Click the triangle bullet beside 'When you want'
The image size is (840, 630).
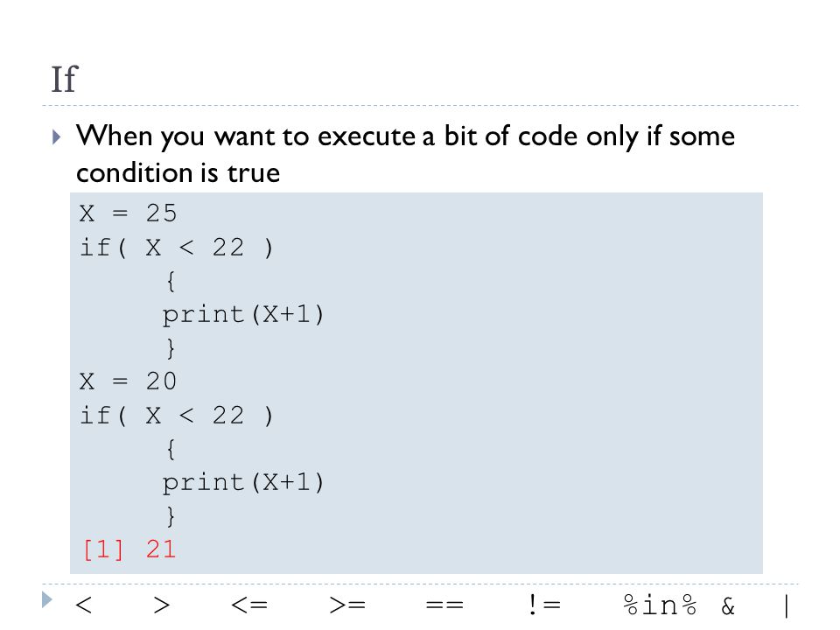point(56,137)
